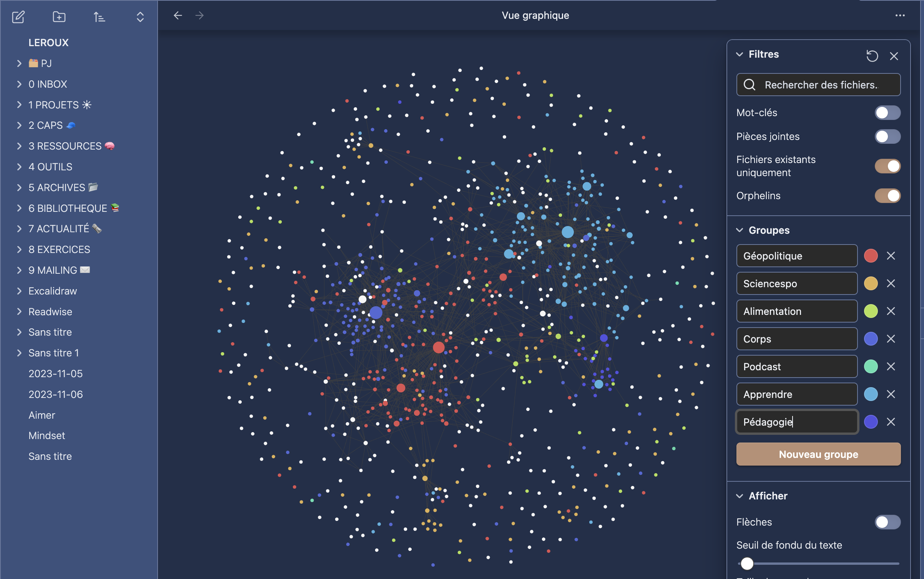Reset filters with the restore icon
Screen dimensions: 924x579
[x=872, y=56]
